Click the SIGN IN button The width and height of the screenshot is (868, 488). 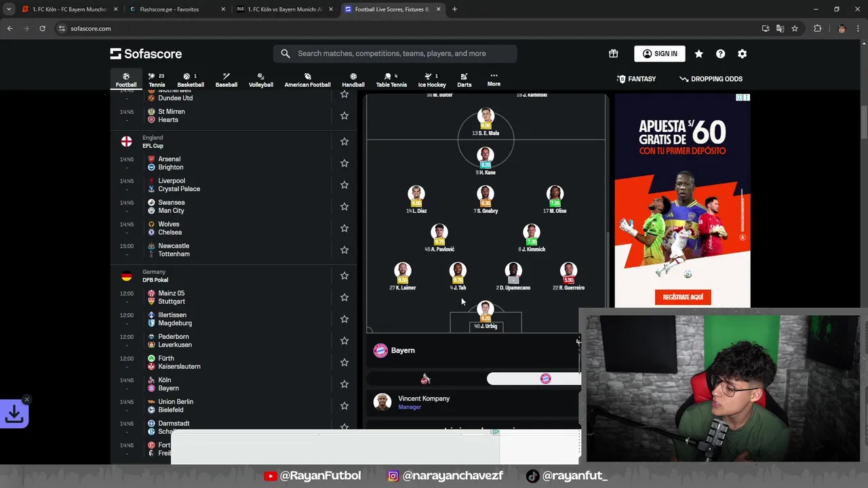click(660, 54)
